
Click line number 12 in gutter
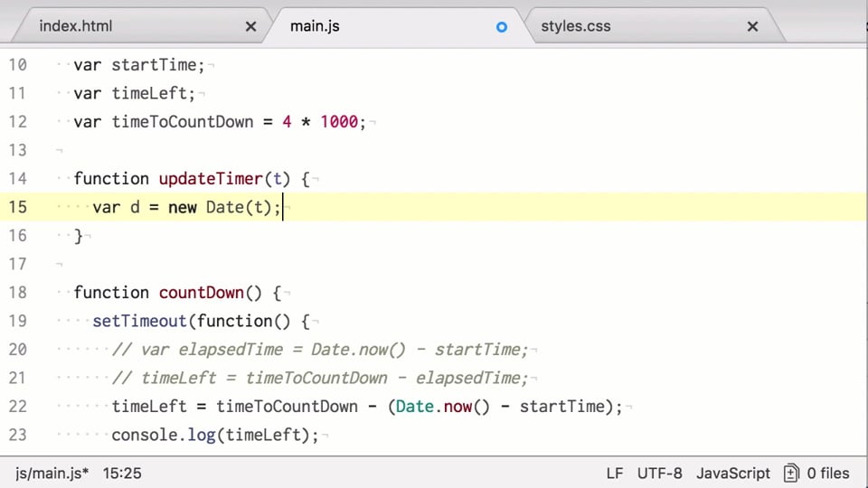[x=17, y=122]
